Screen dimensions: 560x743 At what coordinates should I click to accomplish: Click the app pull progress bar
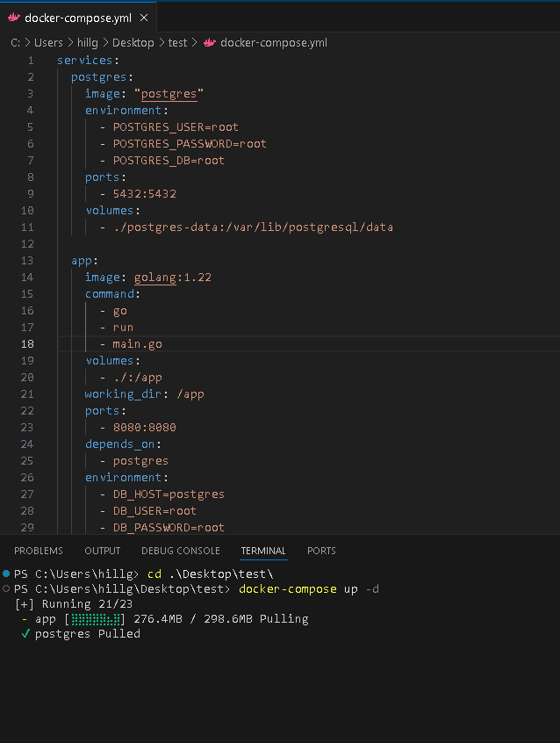point(95,619)
